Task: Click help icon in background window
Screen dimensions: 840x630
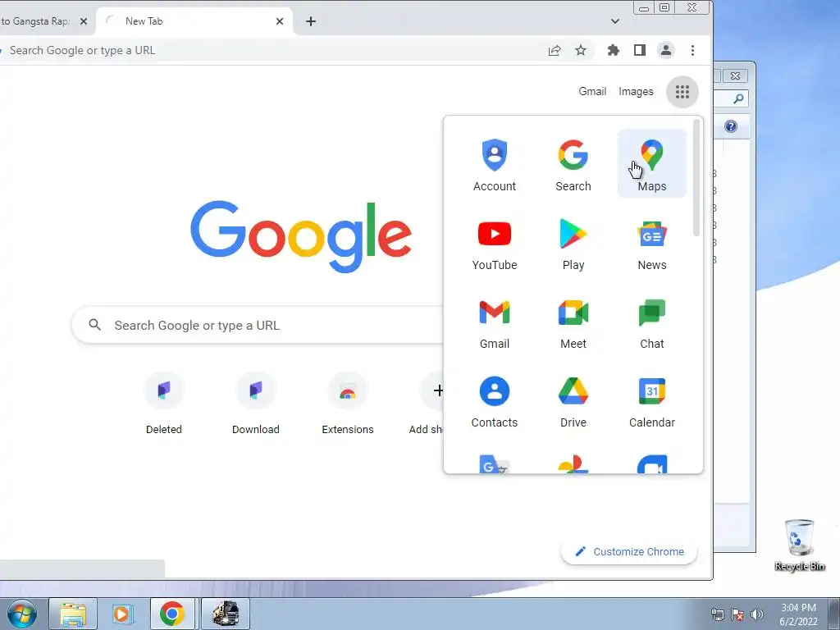Action: click(x=731, y=126)
